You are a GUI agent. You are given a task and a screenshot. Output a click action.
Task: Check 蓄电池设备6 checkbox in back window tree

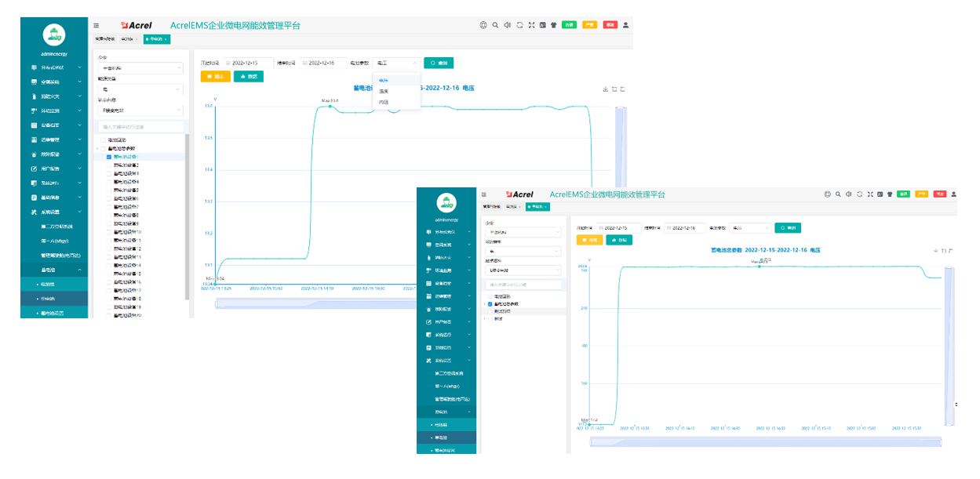click(x=108, y=198)
